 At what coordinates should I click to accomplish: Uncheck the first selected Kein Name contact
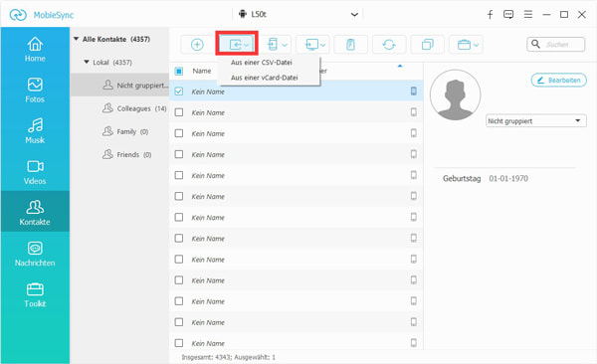pyautogui.click(x=178, y=91)
